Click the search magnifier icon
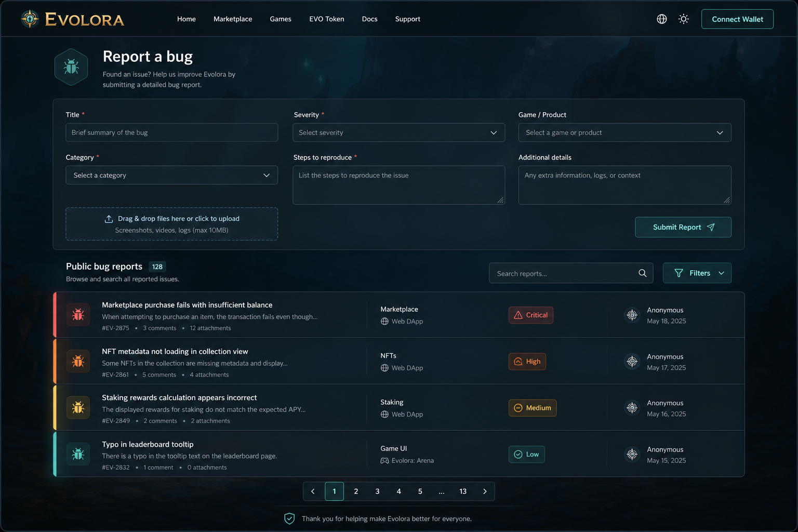 coord(643,273)
